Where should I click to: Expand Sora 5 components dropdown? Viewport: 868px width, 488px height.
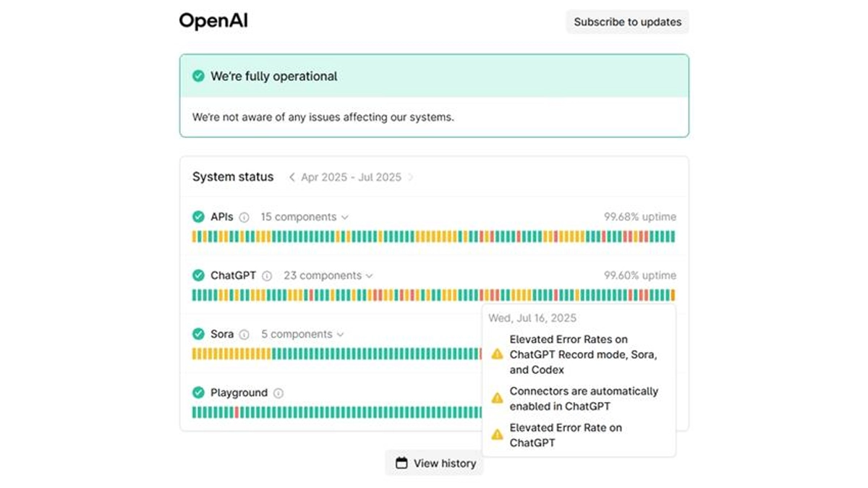pyautogui.click(x=302, y=335)
